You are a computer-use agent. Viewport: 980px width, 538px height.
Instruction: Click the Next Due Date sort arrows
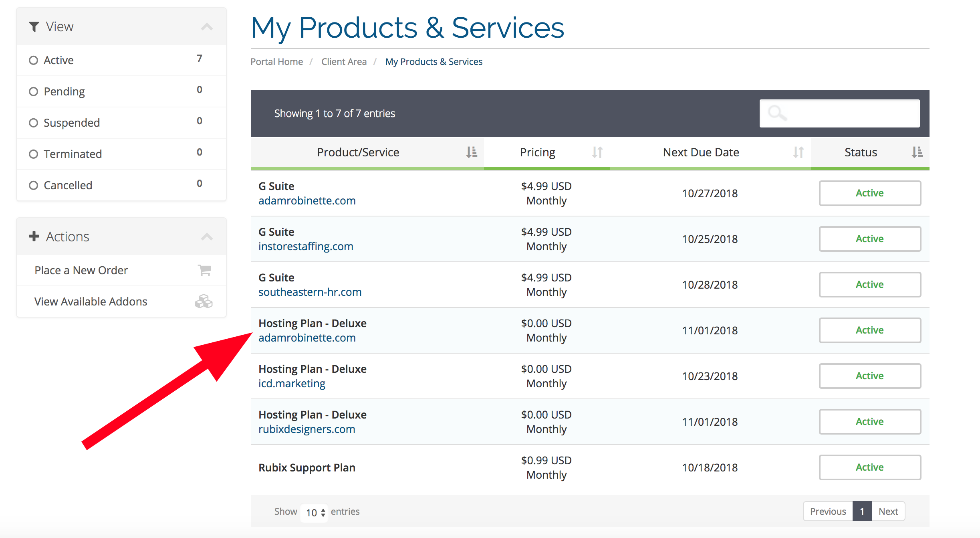(799, 152)
